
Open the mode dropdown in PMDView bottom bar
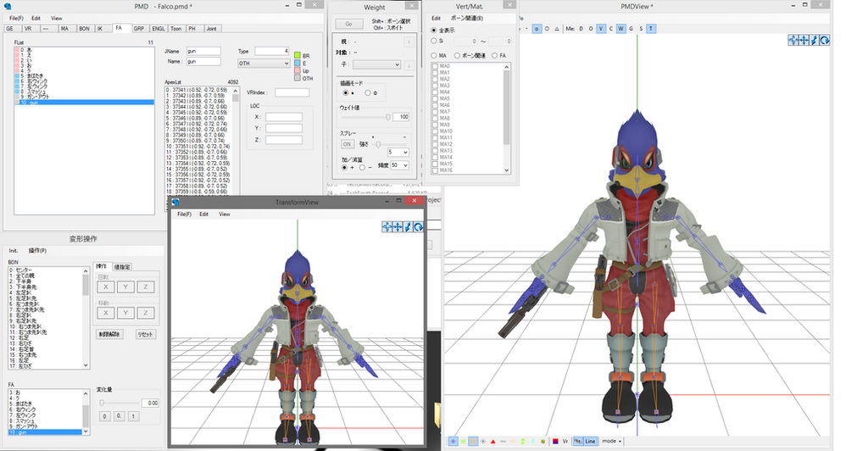612,441
